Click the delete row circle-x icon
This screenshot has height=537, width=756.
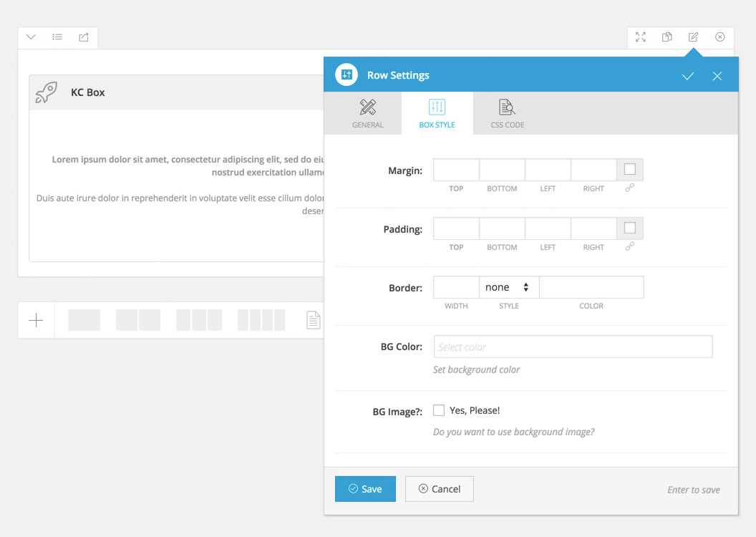pyautogui.click(x=720, y=37)
